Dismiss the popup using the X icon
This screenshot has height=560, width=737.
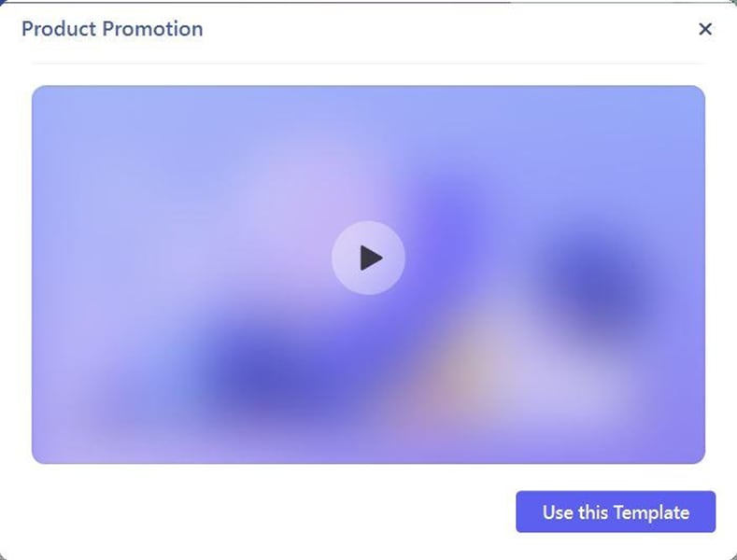(704, 29)
